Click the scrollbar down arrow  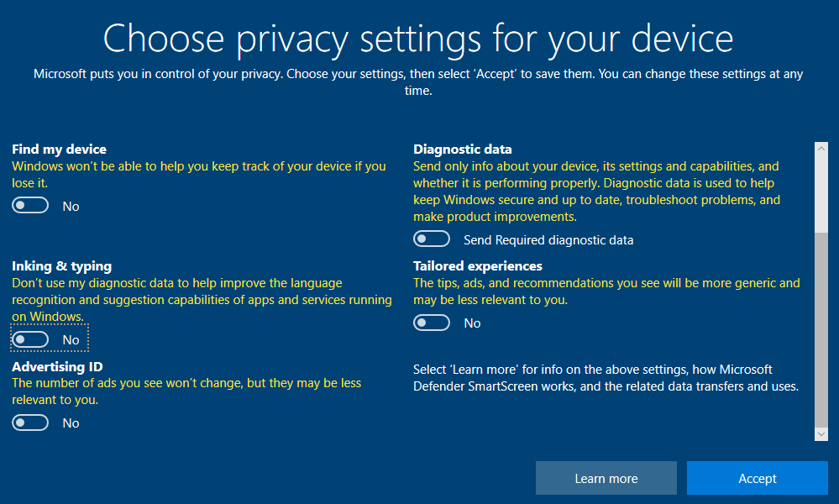coord(821,433)
